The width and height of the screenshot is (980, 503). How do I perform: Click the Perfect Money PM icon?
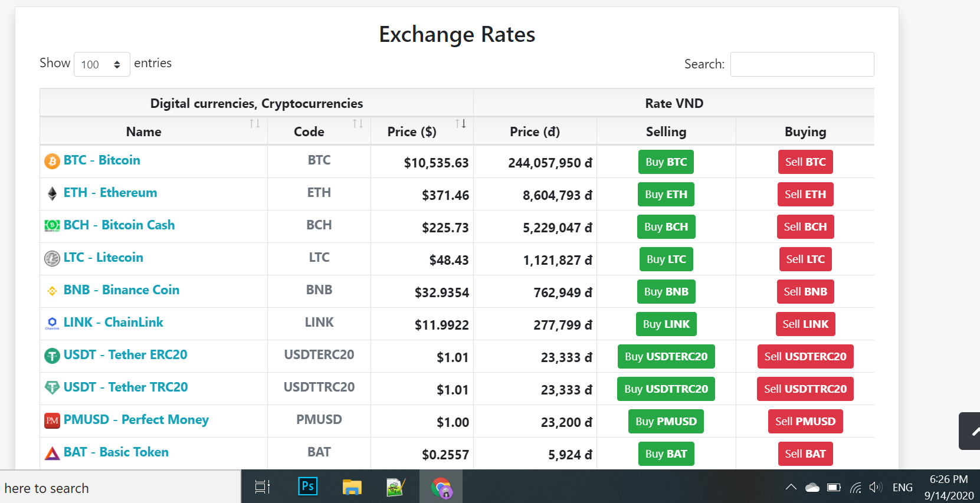pos(52,420)
